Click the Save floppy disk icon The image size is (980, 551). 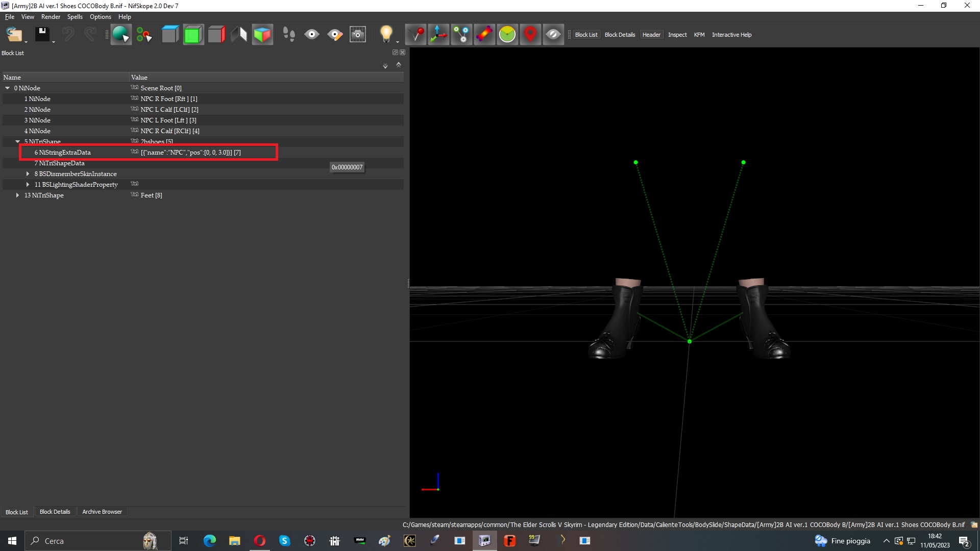pyautogui.click(x=42, y=35)
